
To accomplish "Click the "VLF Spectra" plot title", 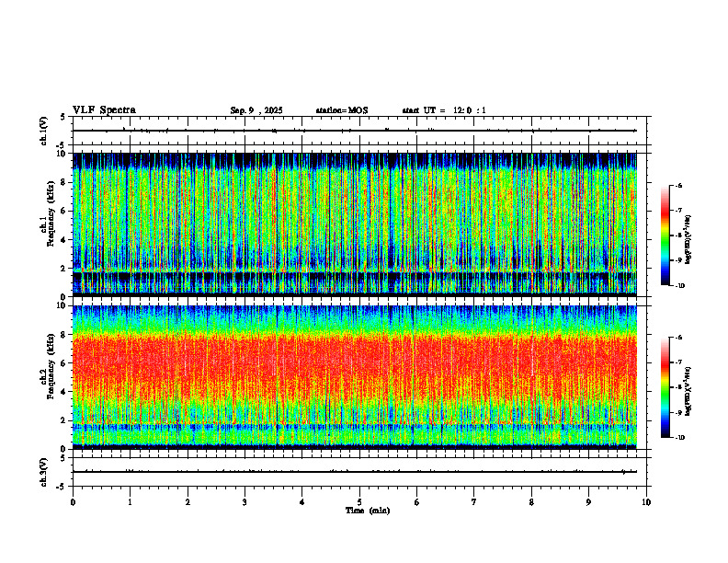I will pos(104,110).
